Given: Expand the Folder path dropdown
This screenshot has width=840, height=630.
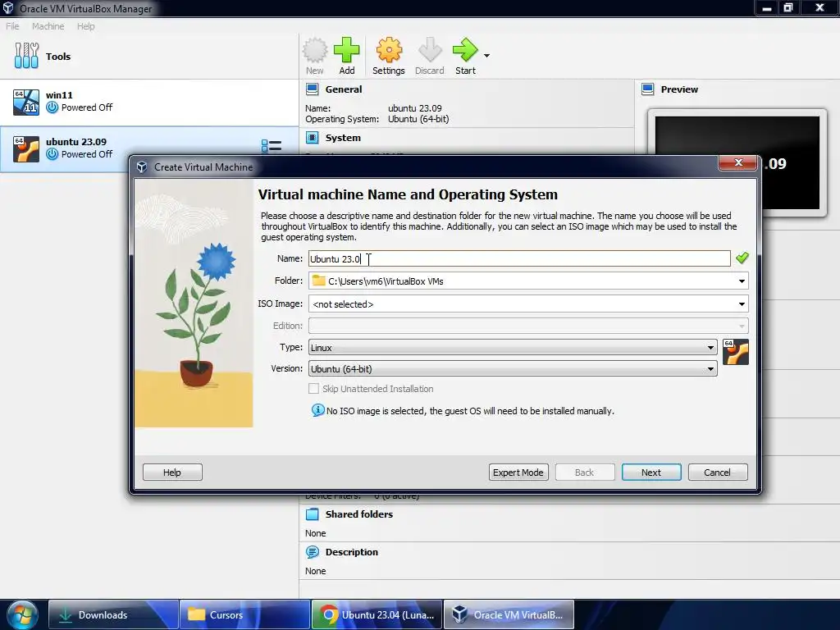Looking at the screenshot, I should [742, 281].
